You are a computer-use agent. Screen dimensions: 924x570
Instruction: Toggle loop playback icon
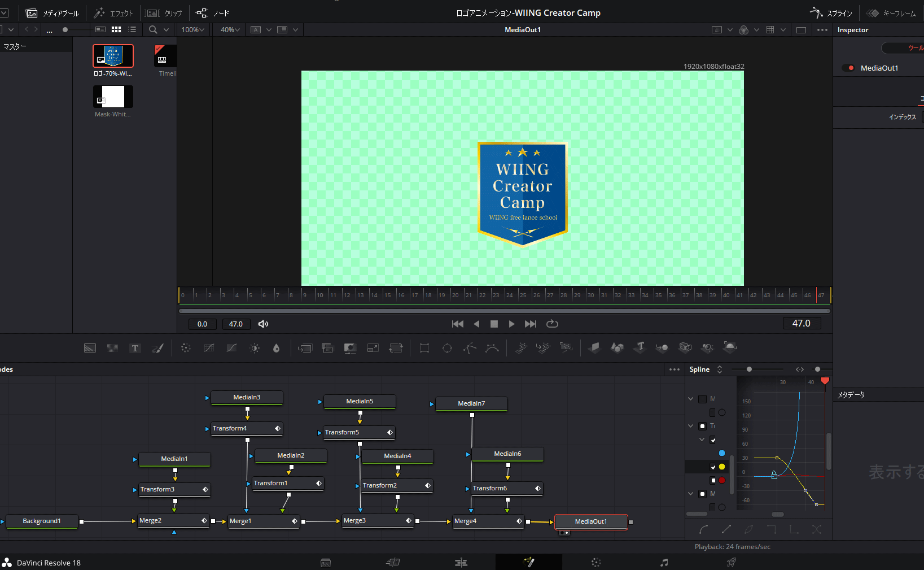pyautogui.click(x=552, y=324)
